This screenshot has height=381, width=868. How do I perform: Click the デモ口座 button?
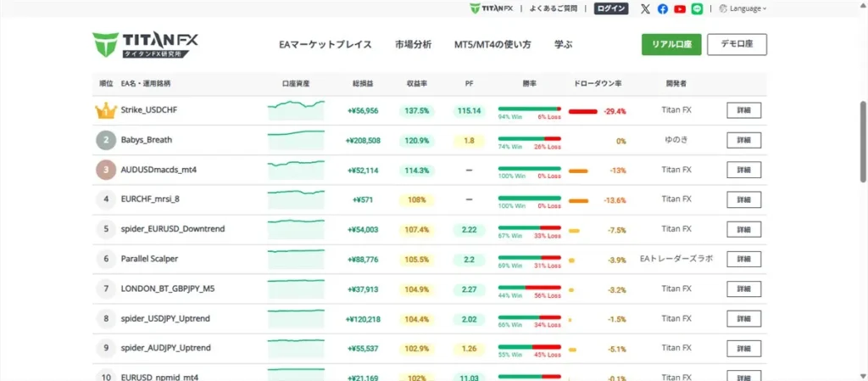[737, 44]
